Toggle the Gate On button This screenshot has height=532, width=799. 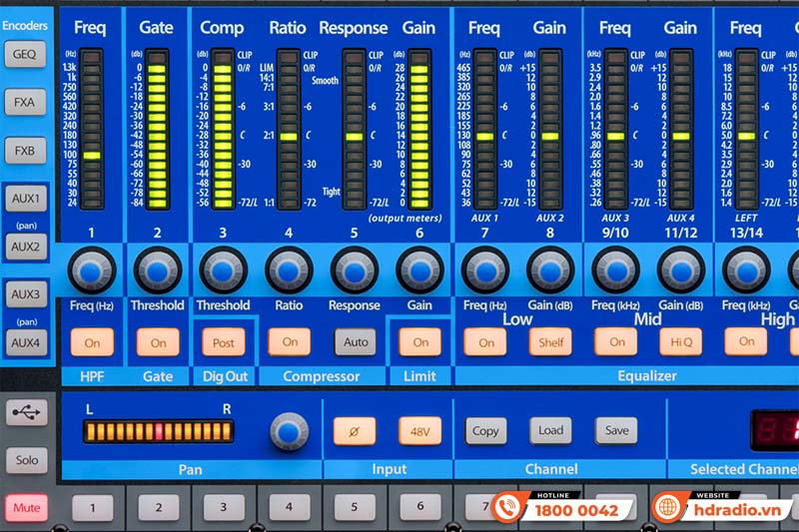pyautogui.click(x=158, y=342)
